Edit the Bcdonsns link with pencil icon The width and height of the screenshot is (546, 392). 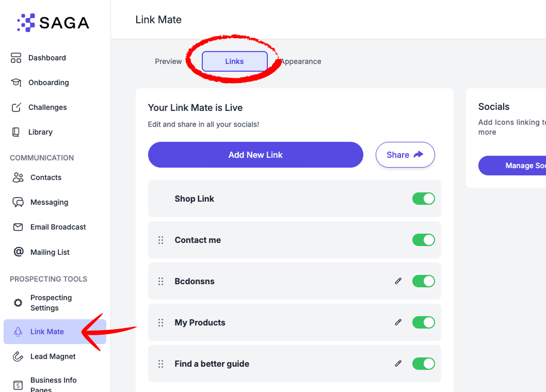tap(398, 281)
